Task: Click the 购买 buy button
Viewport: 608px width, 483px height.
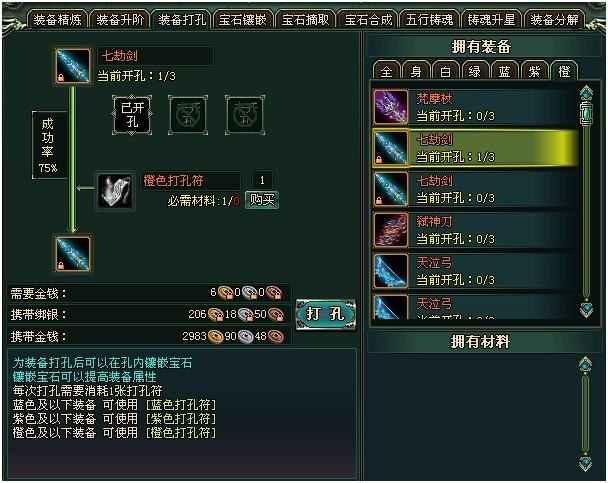Action: tap(262, 200)
